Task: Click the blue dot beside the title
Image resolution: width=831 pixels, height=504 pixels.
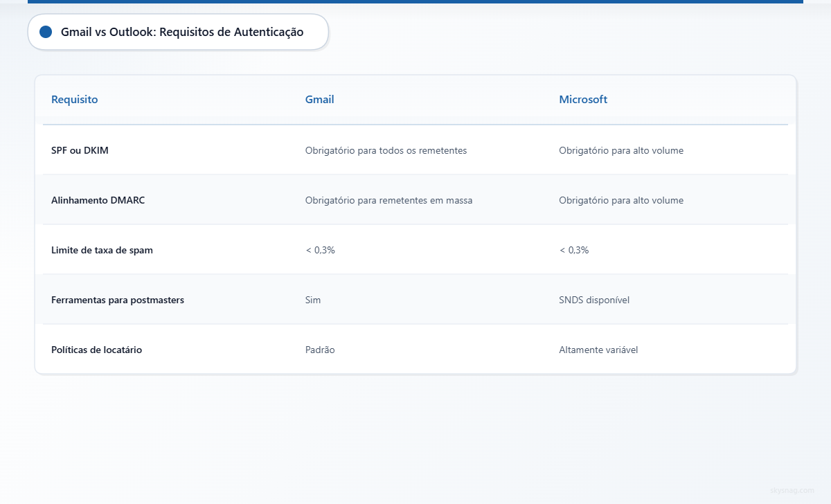Action: [46, 32]
